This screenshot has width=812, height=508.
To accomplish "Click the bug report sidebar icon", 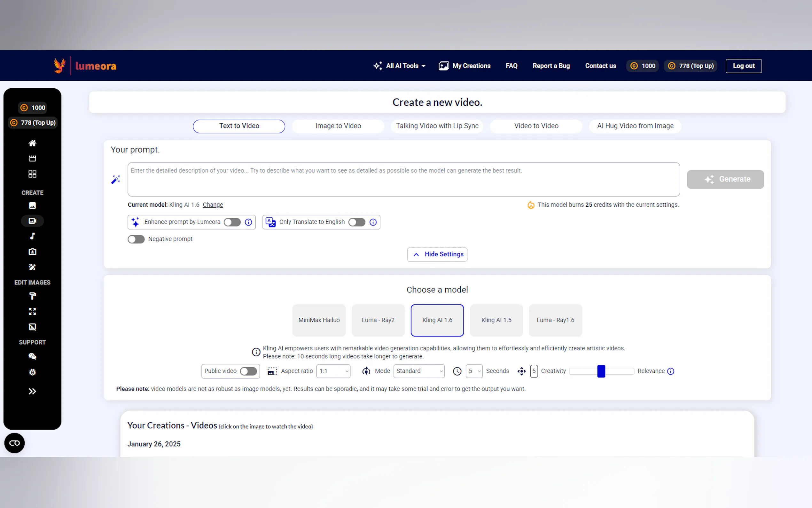I will click(x=32, y=372).
